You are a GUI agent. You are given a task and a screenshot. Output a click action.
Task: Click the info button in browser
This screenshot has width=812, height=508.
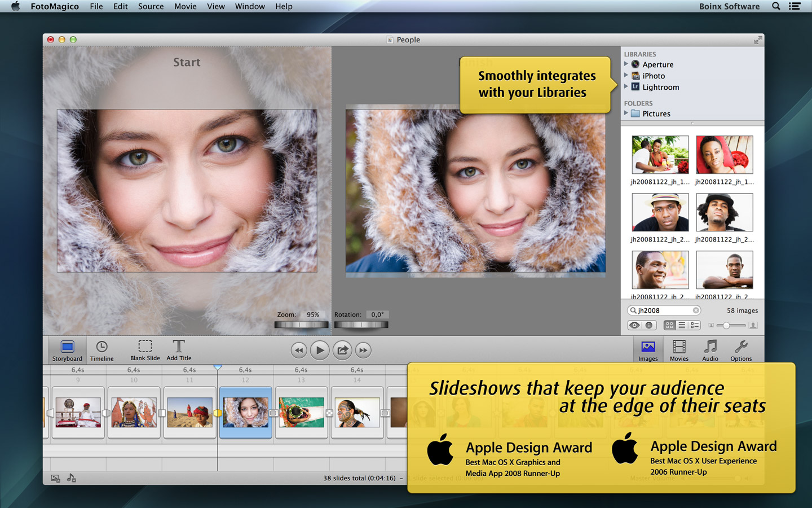pyautogui.click(x=649, y=326)
